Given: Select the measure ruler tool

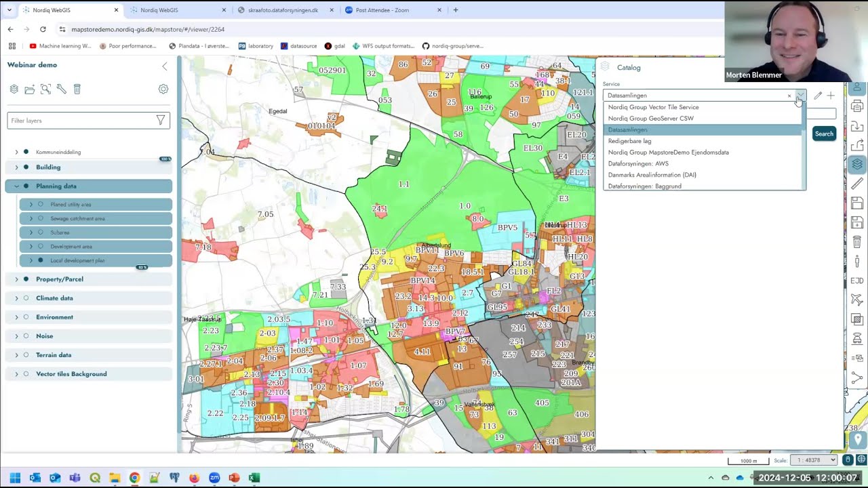Looking at the screenshot, I should click(x=857, y=184).
